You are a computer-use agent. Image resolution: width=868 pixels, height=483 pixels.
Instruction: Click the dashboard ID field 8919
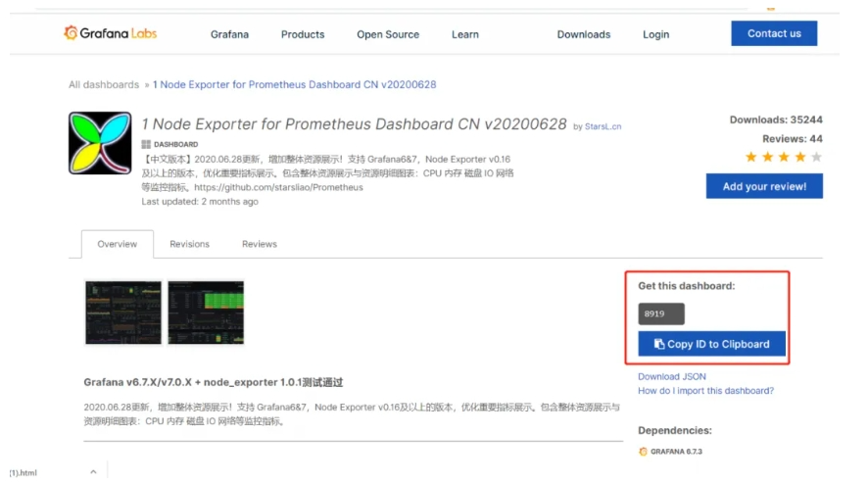[661, 314]
